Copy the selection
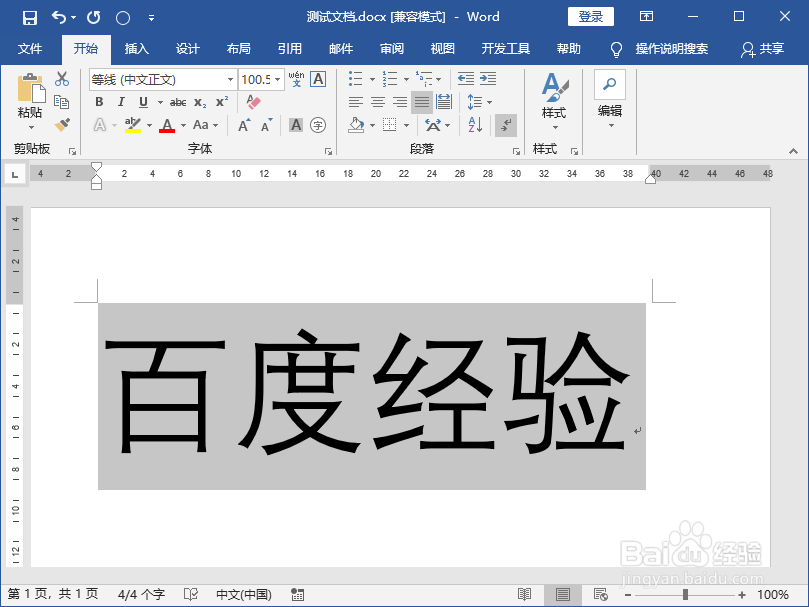Viewport: 809px width, 607px height. click(62, 102)
